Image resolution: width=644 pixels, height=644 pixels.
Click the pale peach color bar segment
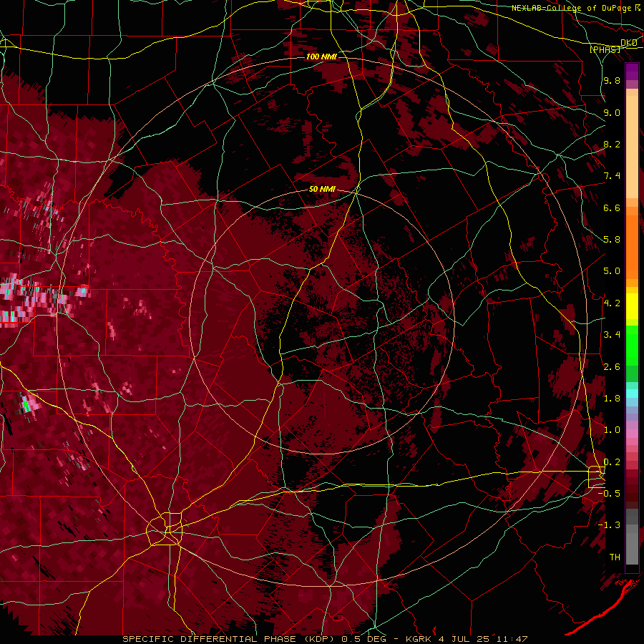coord(632,148)
